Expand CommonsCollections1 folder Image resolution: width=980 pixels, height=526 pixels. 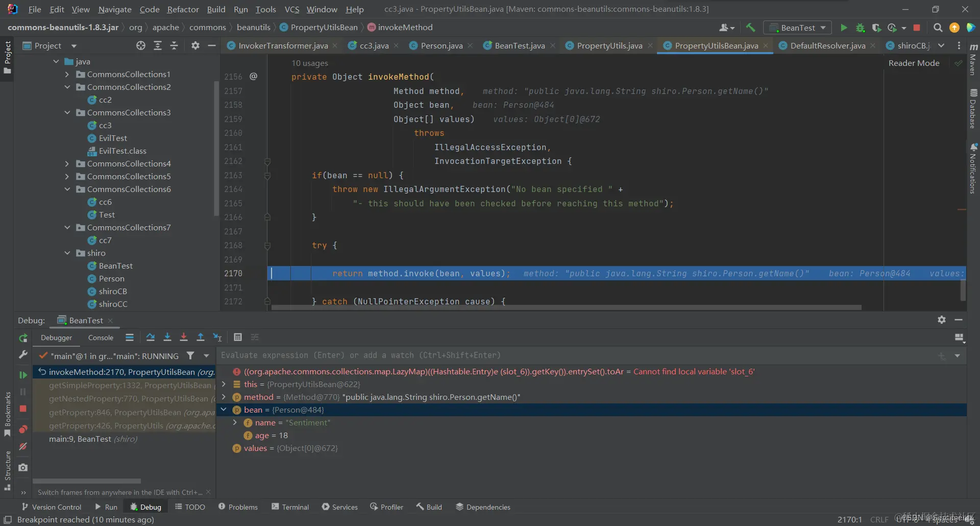[67, 74]
